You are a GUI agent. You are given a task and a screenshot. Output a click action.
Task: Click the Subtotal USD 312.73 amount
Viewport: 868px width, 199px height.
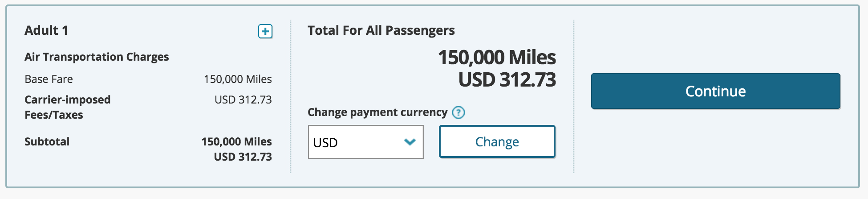click(x=243, y=157)
